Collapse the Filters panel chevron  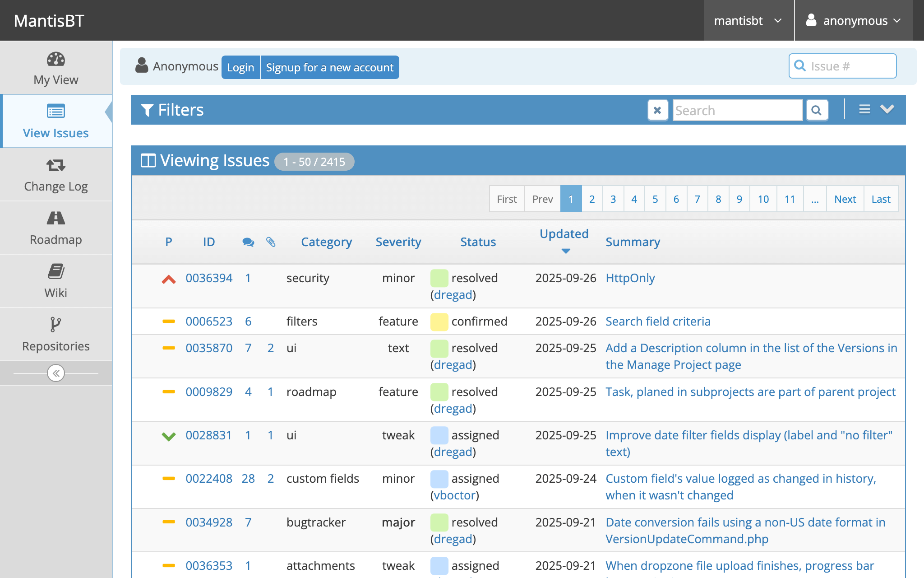pyautogui.click(x=887, y=109)
